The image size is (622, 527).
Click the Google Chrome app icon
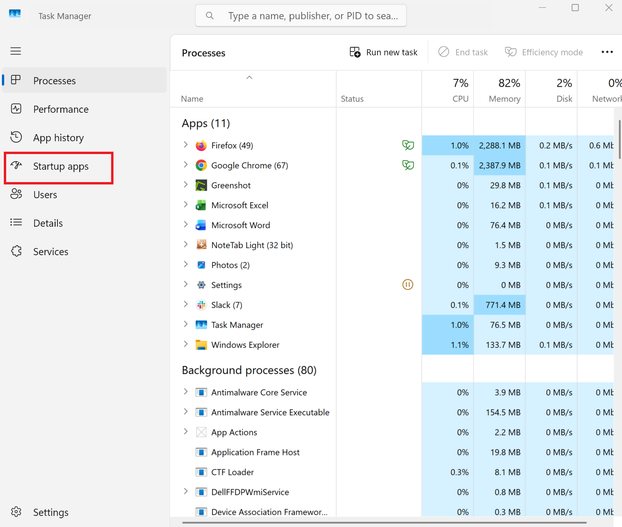201,165
